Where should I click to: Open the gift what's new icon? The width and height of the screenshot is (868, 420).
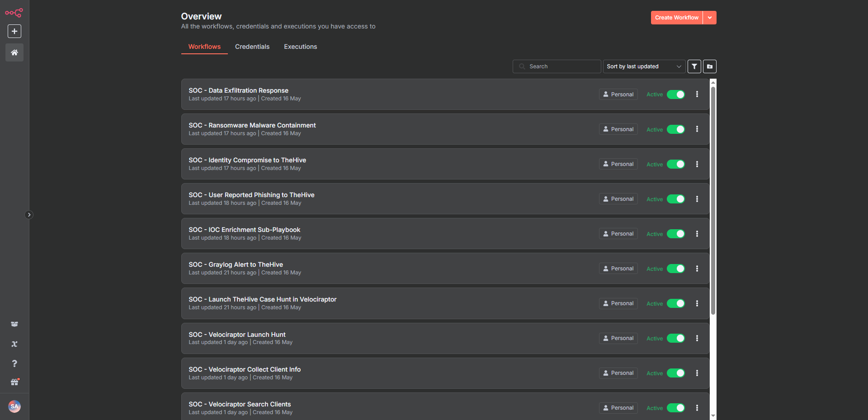[15, 382]
